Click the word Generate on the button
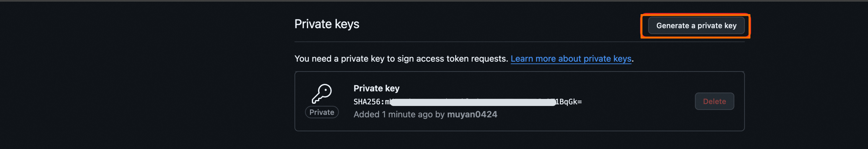The width and height of the screenshot is (868, 149). 672,26
